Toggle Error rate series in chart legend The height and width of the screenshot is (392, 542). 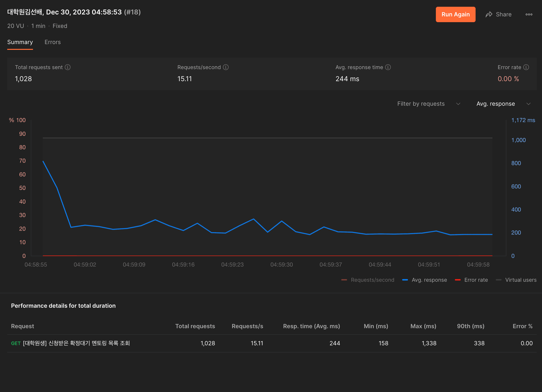tap(476, 280)
